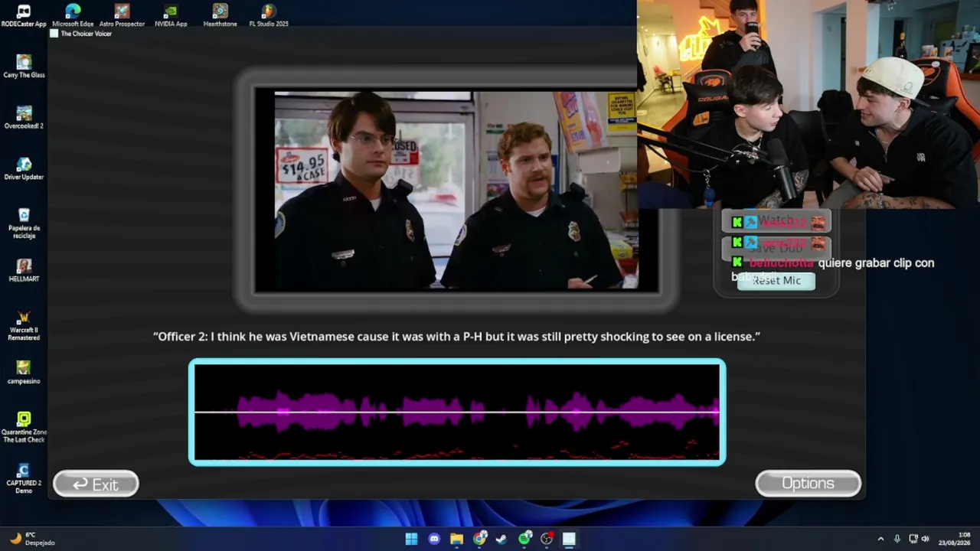The height and width of the screenshot is (551, 980).
Task: Select the campeesino desktop icon
Action: 24,373
